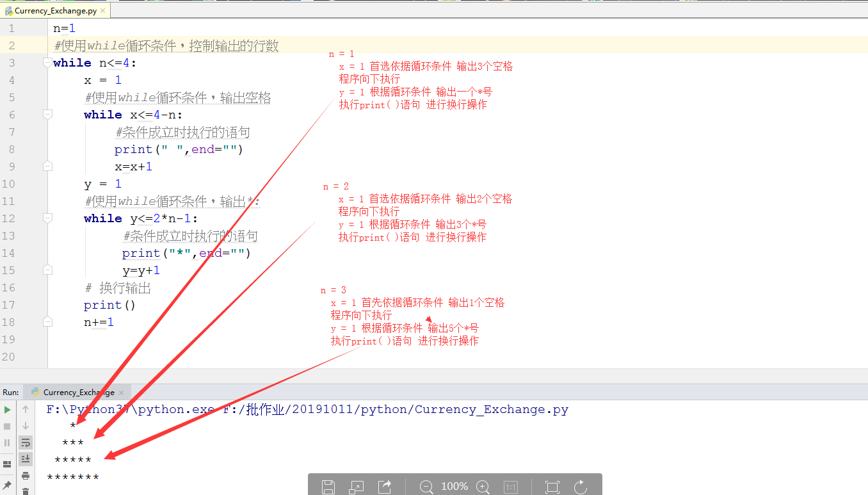The image size is (868, 495).
Task: Click the 100% zoom level value
Action: pos(454,487)
